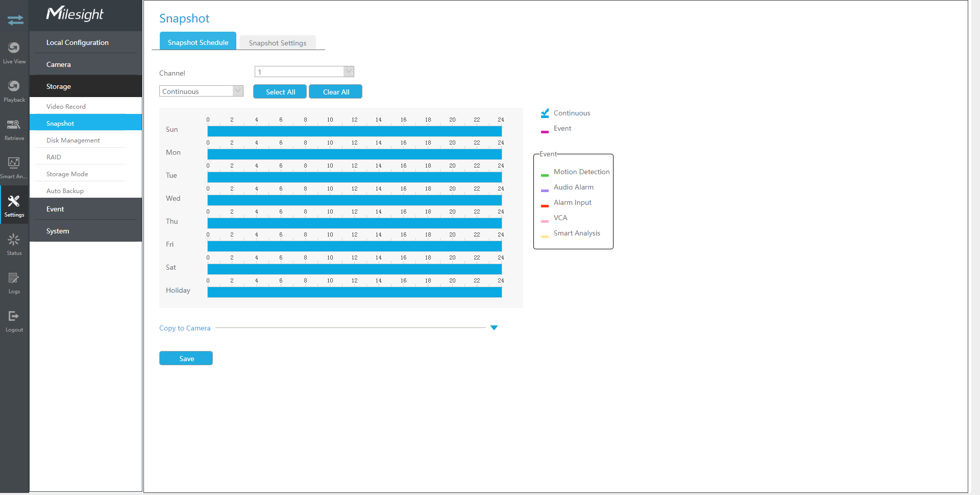Click the Select All button
The width and height of the screenshot is (980, 495).
[280, 92]
